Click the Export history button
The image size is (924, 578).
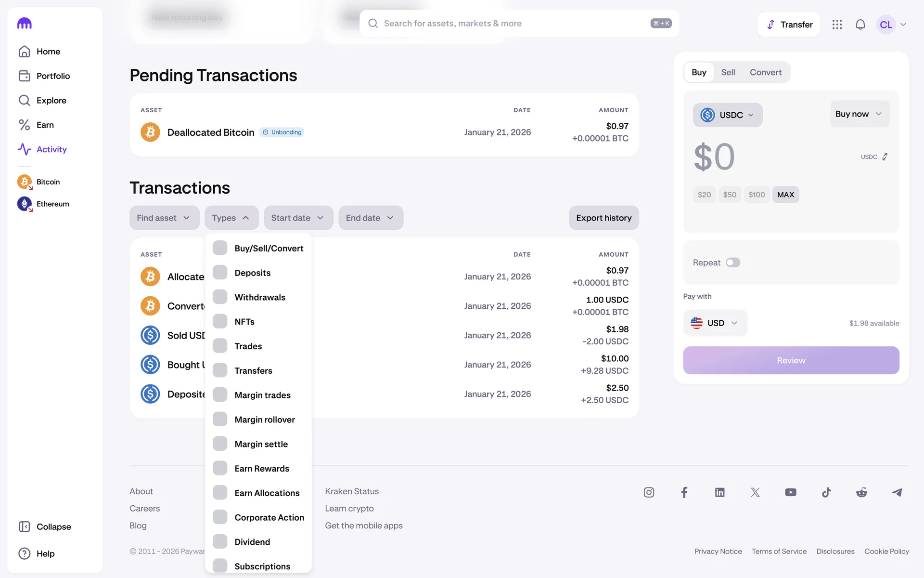[x=603, y=218]
